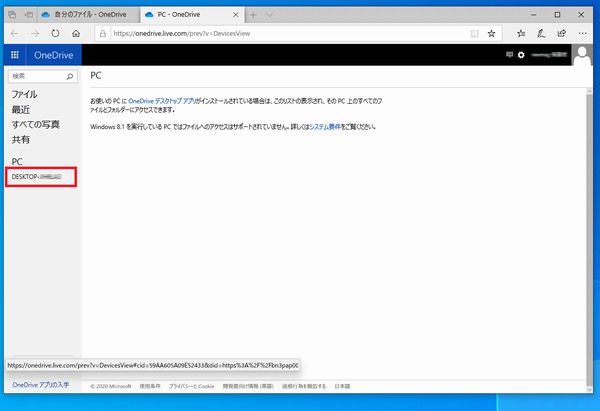
Task: Open 最近 in the sidebar
Action: point(20,109)
